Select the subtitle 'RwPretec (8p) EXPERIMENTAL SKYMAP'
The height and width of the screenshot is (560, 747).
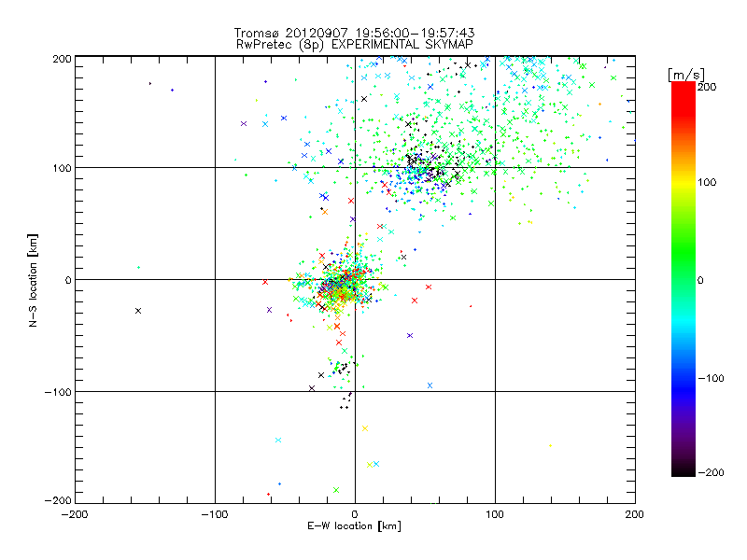coord(355,44)
